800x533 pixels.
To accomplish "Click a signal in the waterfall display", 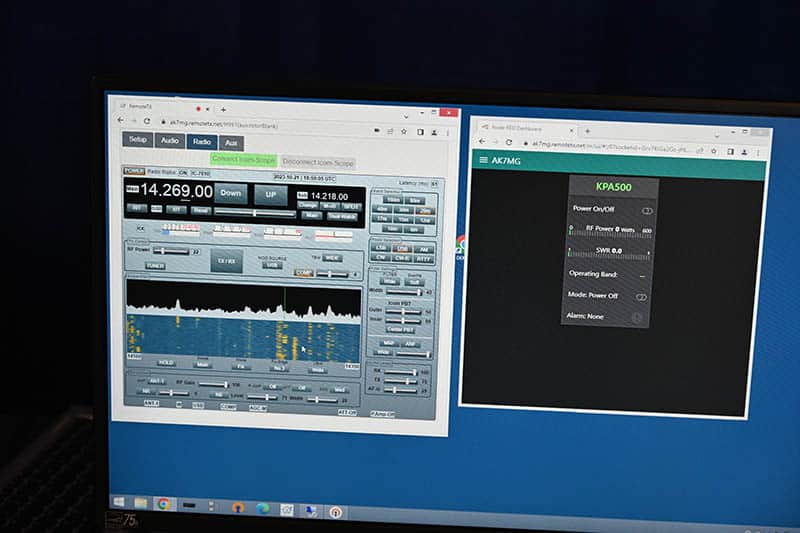I will coord(243,337).
